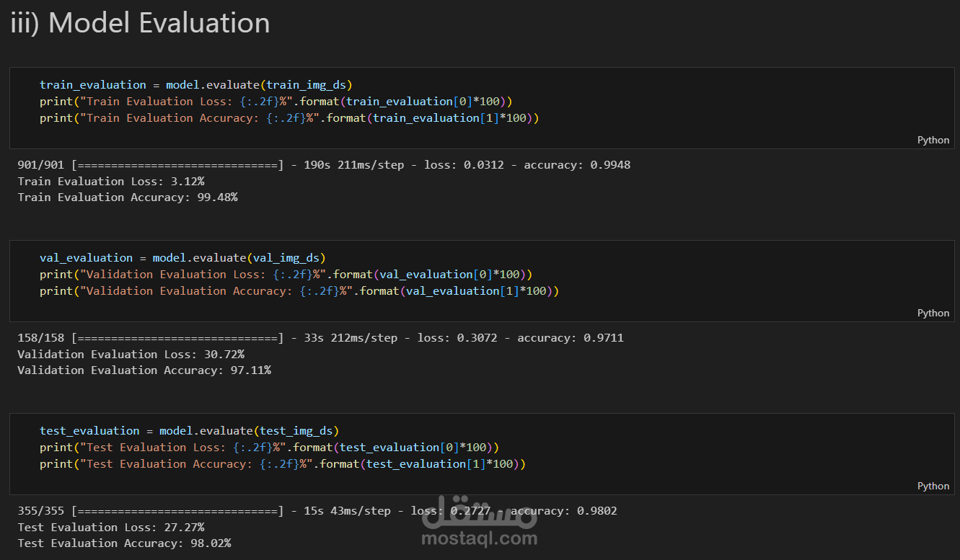Click the 'Validation Evaluation Accuracy' print statement line
Viewport: 960px width, 560px height.
(299, 291)
